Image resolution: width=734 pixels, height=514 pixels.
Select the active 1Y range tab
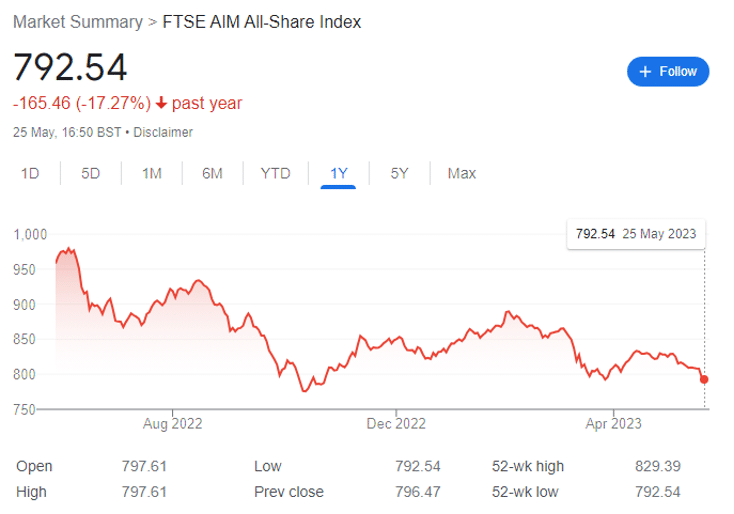[338, 174]
